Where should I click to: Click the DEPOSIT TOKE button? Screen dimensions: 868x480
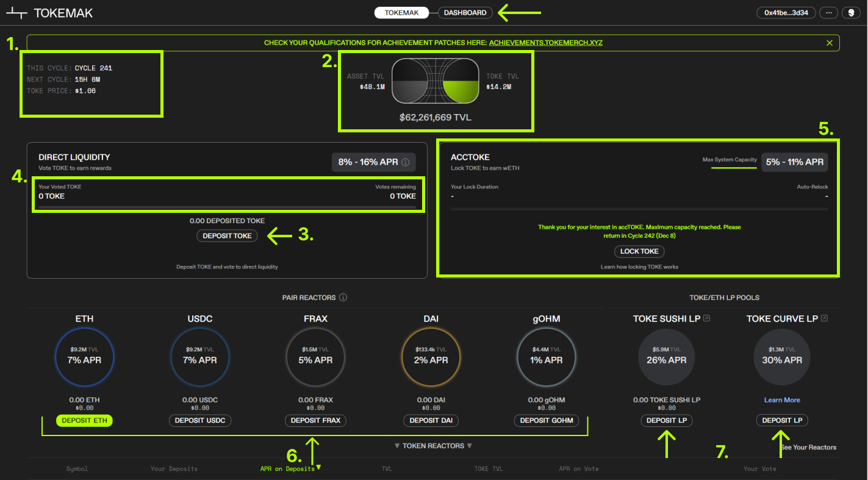pos(227,235)
